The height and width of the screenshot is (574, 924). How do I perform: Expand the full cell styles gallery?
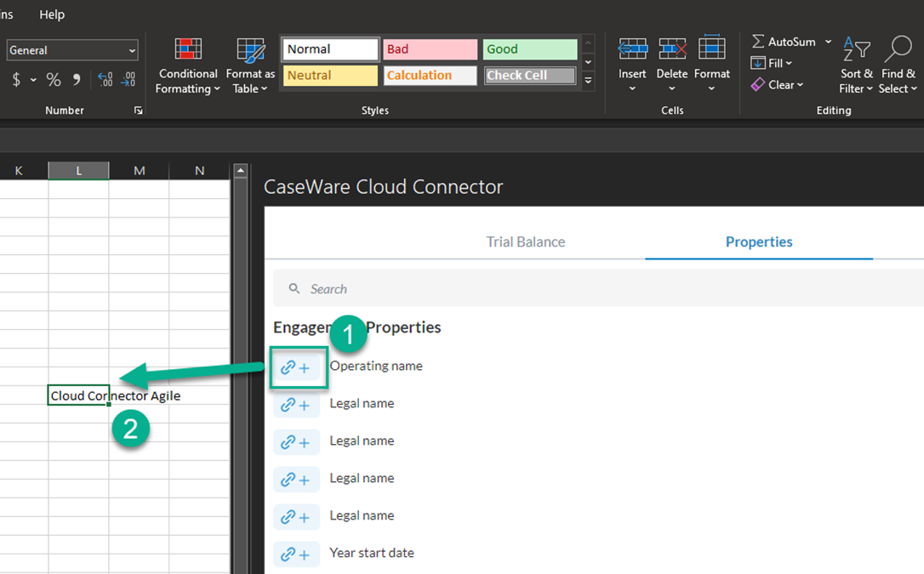[x=588, y=81]
